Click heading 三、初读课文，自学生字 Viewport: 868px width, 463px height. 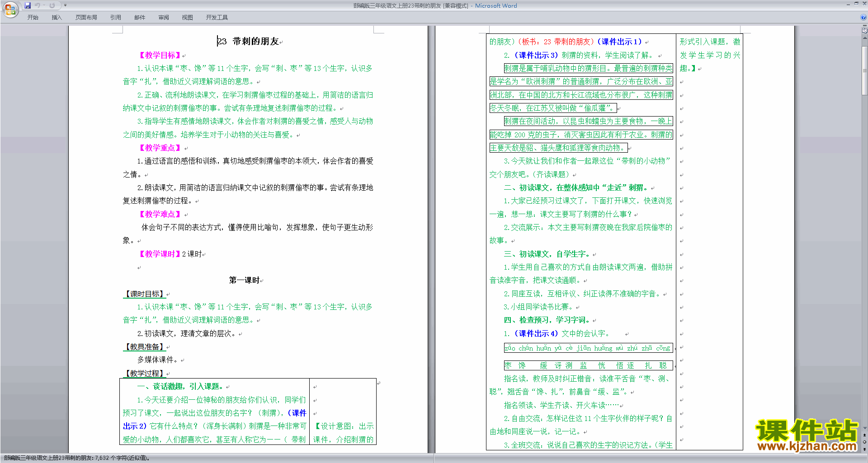pos(547,254)
